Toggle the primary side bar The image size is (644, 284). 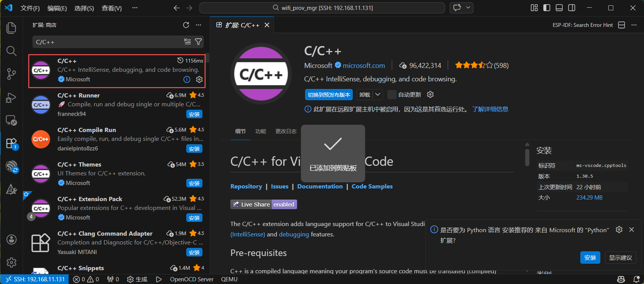point(547,8)
